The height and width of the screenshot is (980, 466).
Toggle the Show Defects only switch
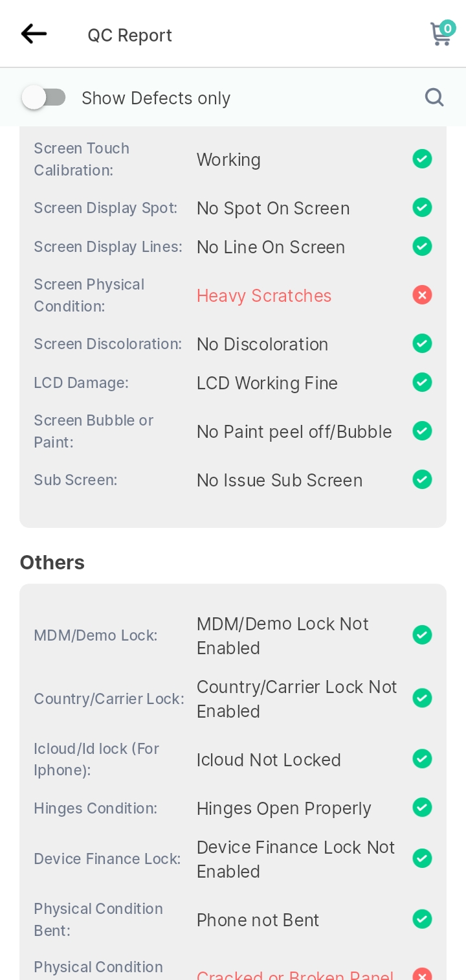(x=43, y=98)
